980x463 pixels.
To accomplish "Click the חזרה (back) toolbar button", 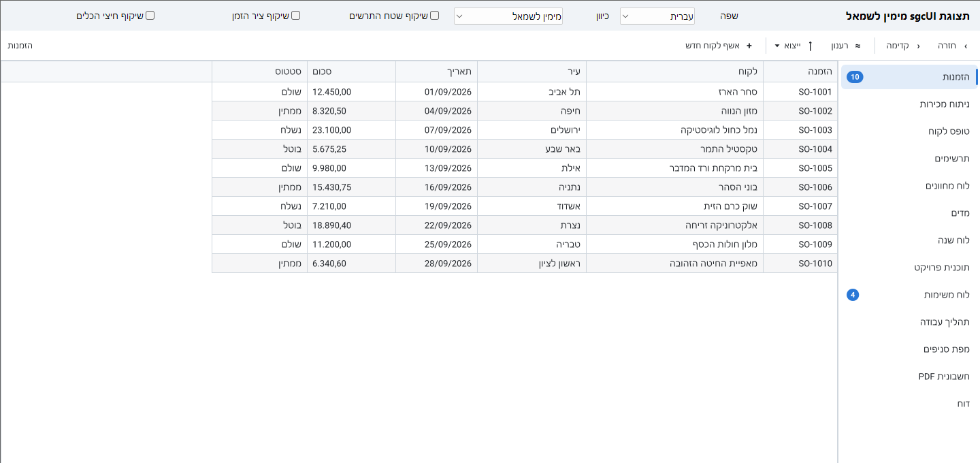I will pos(951,46).
